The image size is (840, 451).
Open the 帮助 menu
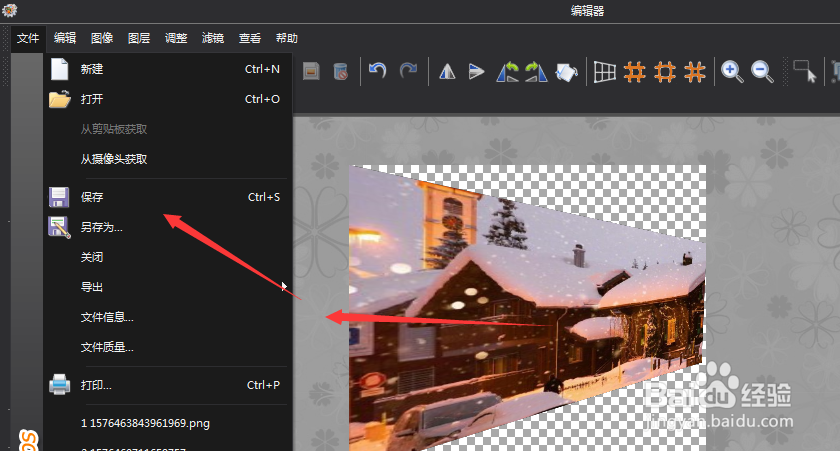coord(287,38)
